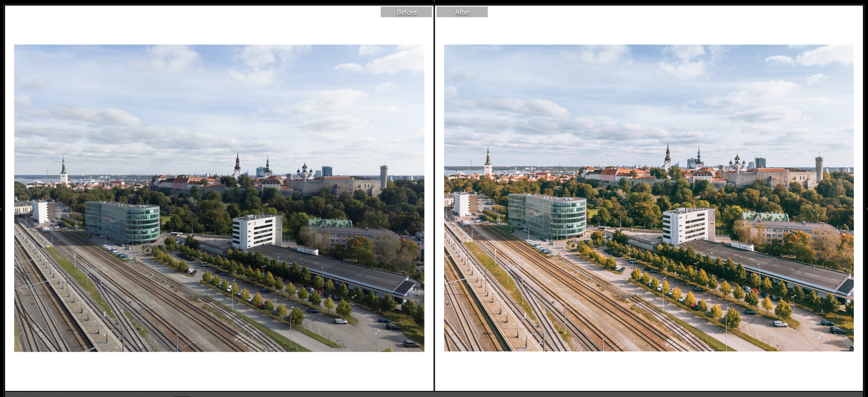Zoom on glass building in After photo
Screen dimensions: 868x397
(x=548, y=215)
